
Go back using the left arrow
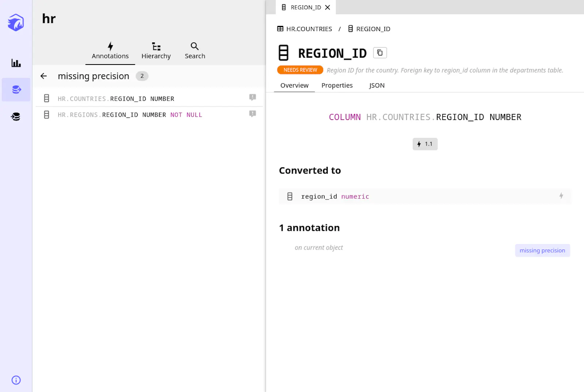tap(43, 76)
